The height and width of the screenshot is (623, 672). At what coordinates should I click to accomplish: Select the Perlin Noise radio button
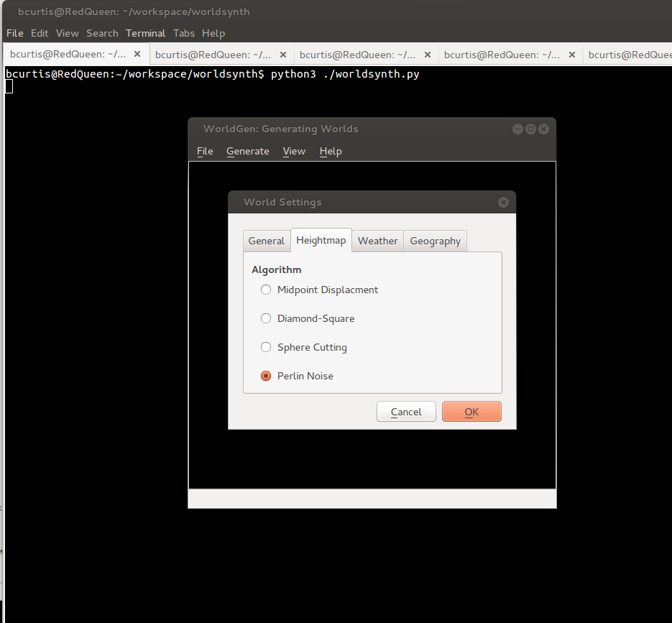[x=266, y=376]
